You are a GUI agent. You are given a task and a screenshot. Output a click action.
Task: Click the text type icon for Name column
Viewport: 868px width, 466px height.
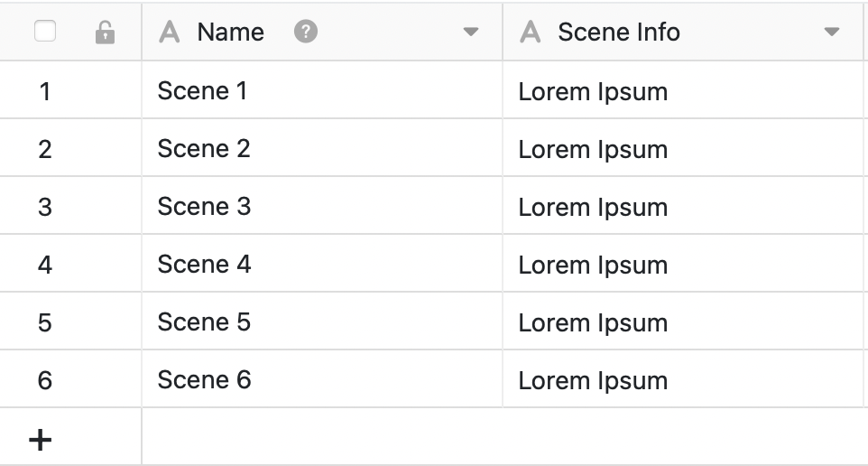(170, 33)
